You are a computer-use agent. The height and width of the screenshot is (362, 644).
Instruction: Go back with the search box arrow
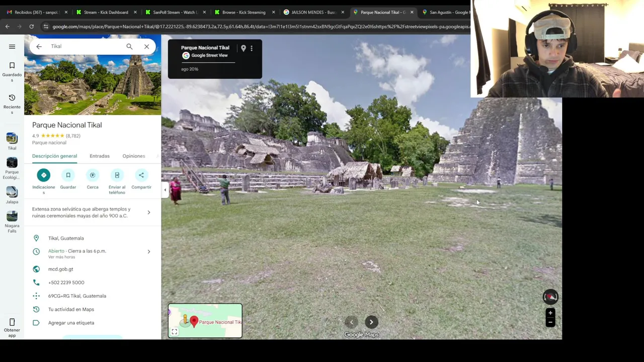click(x=39, y=46)
